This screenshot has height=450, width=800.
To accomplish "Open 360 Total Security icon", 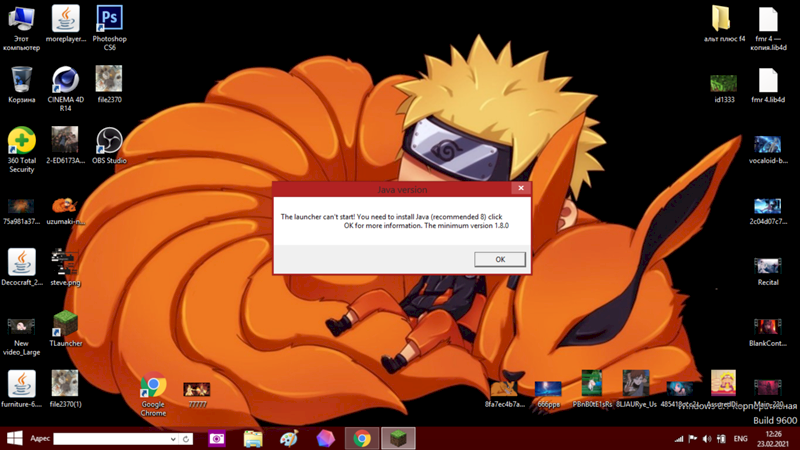I will coord(21,140).
